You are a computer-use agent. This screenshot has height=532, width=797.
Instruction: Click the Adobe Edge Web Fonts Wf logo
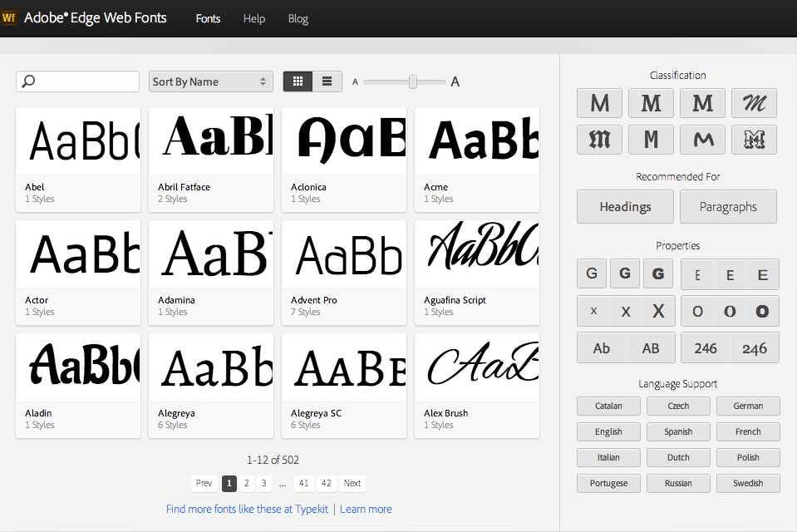9,18
